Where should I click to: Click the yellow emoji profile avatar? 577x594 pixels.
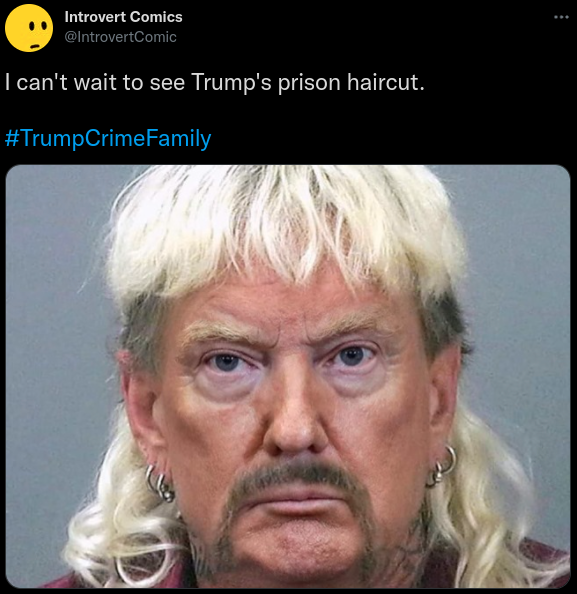click(29, 28)
